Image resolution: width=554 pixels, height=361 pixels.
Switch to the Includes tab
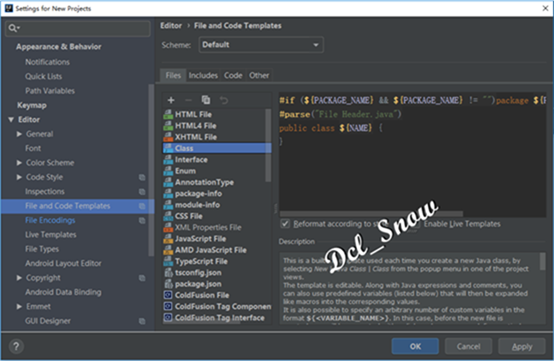[203, 76]
